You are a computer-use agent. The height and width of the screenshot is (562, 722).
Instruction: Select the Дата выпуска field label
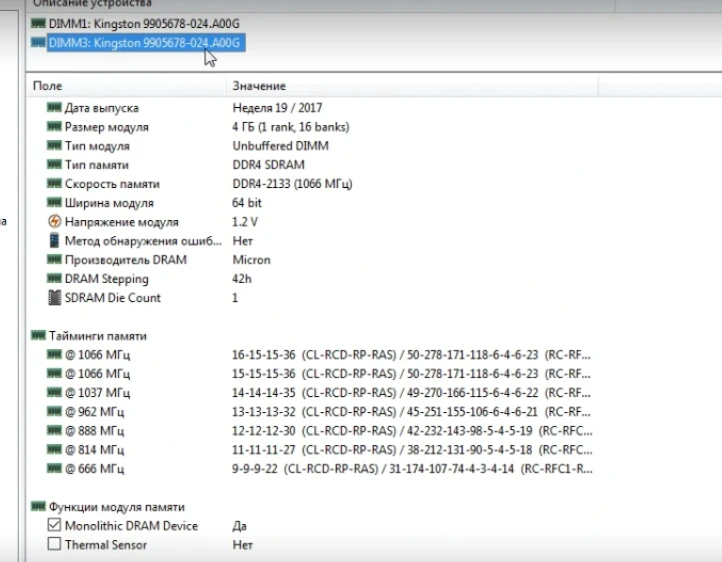click(x=102, y=108)
